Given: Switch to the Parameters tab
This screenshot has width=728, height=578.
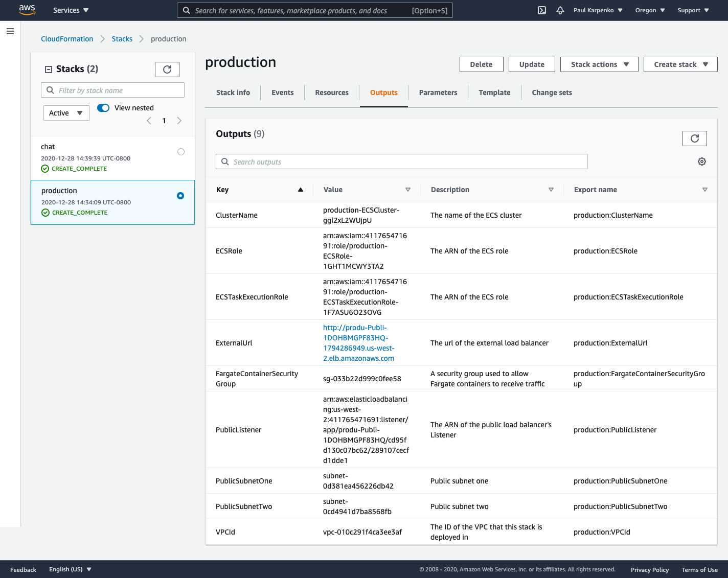Looking at the screenshot, I should pyautogui.click(x=438, y=93).
